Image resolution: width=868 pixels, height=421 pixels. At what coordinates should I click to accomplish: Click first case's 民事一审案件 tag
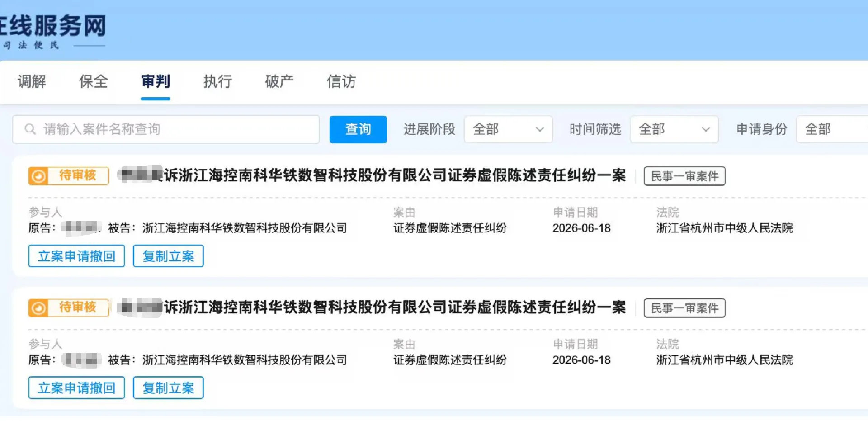click(684, 176)
